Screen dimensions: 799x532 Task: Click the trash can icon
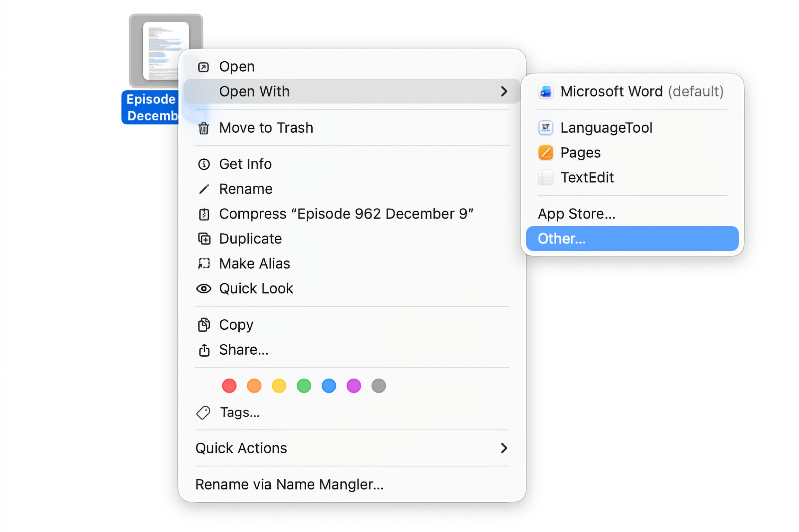tap(204, 128)
